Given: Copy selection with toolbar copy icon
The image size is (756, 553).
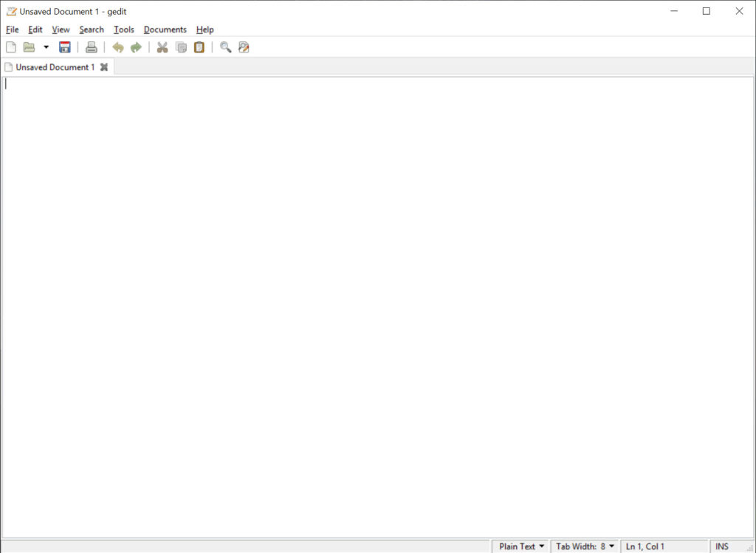Looking at the screenshot, I should click(x=182, y=47).
